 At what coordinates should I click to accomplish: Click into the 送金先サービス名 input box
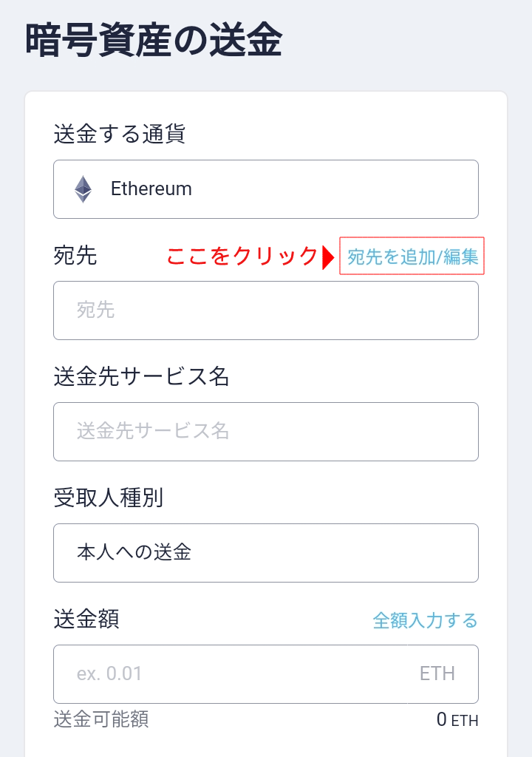coord(266,432)
